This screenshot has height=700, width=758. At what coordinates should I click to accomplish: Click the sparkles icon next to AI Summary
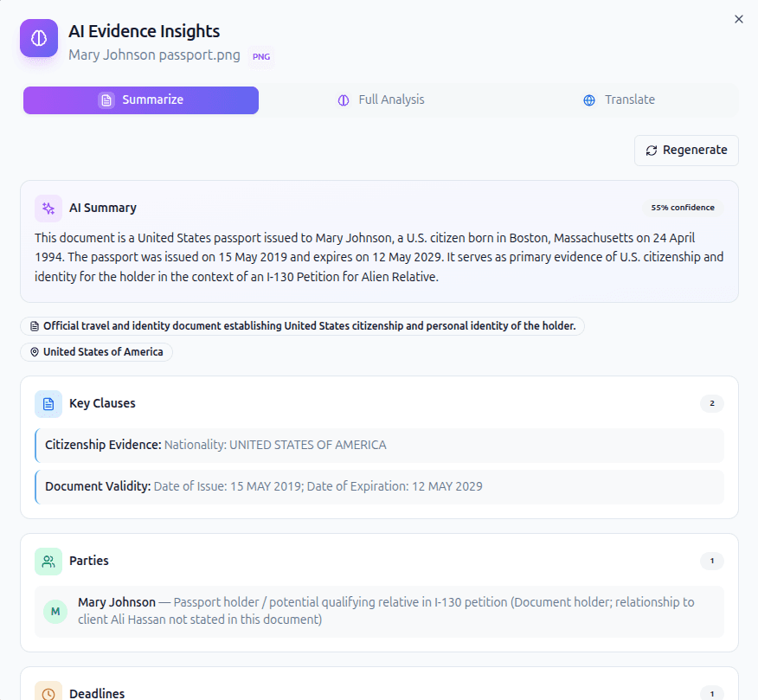click(x=48, y=209)
